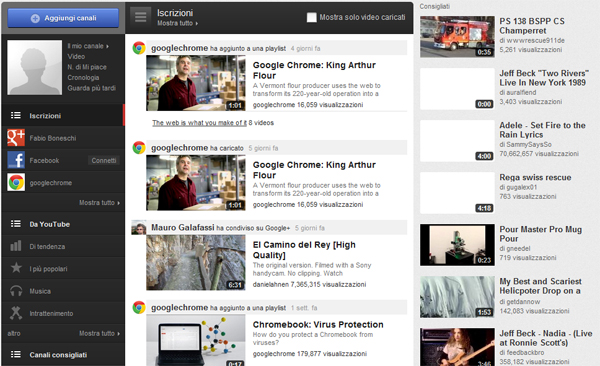The height and width of the screenshot is (366, 600).
Task: Open Adele Set Fire to the Rain Lyrics
Action: [542, 130]
